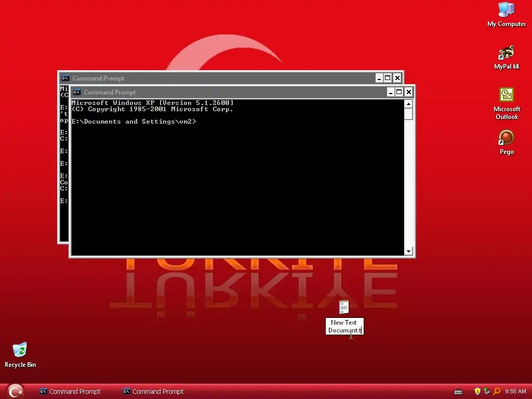This screenshot has width=532, height=399.
Task: Open system menu icon of back Command Prompt
Action: coord(65,78)
